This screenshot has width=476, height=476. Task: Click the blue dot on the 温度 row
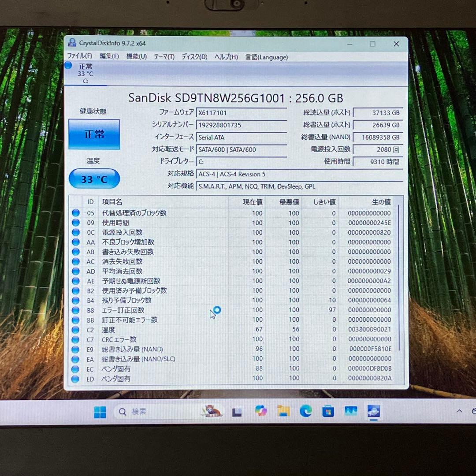tap(75, 329)
